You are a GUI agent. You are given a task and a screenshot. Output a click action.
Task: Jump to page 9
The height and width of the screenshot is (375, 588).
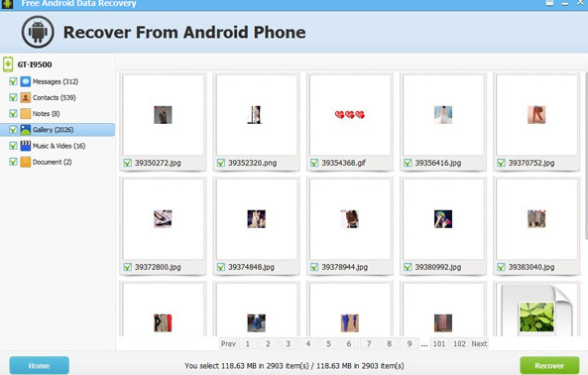(x=410, y=343)
